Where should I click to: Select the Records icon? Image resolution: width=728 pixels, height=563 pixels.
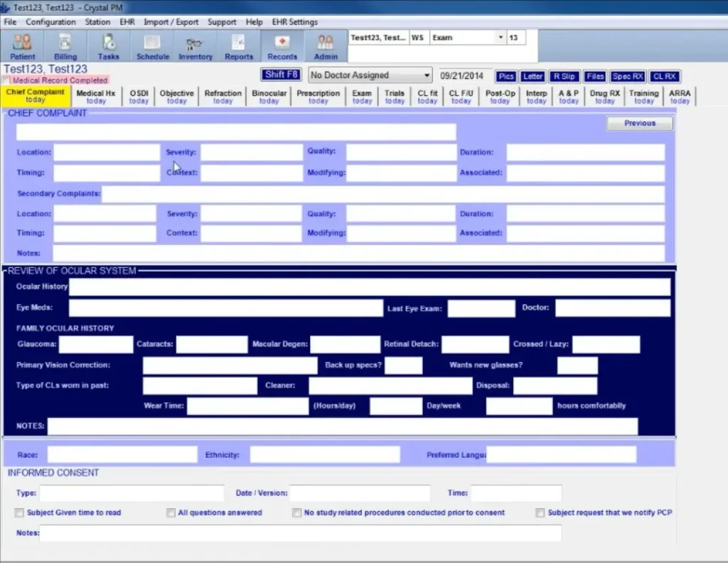click(282, 45)
